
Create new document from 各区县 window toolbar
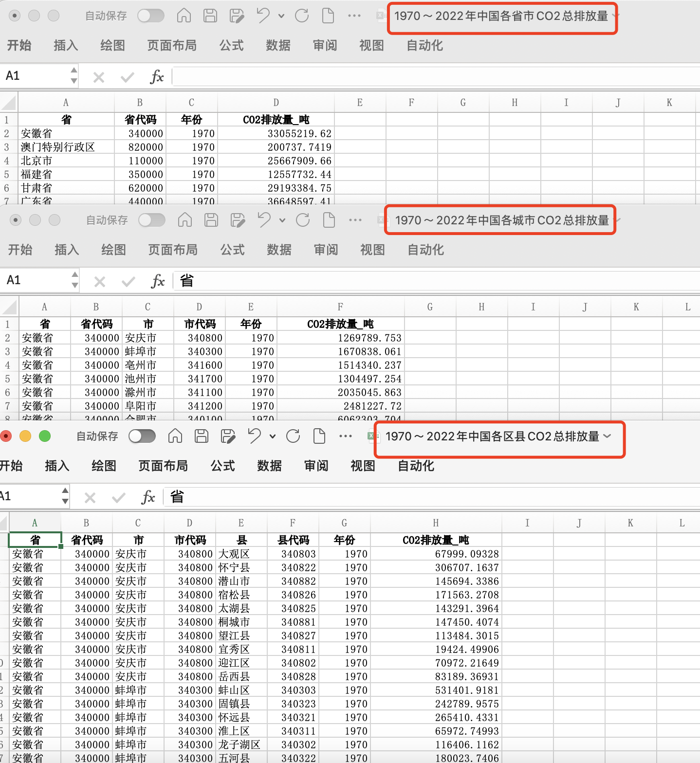319,436
